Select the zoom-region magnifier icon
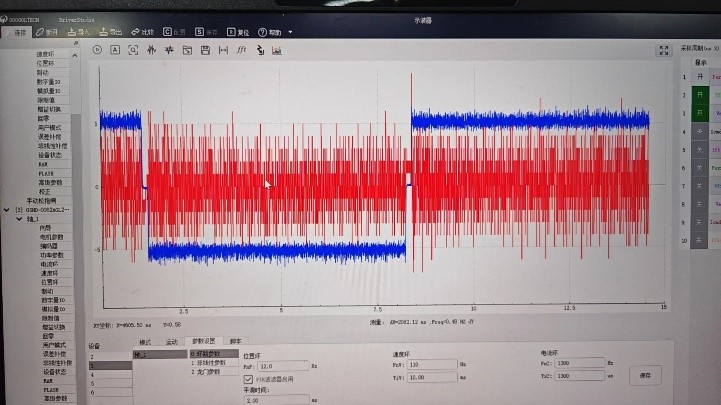The height and width of the screenshot is (405, 721). 133,49
